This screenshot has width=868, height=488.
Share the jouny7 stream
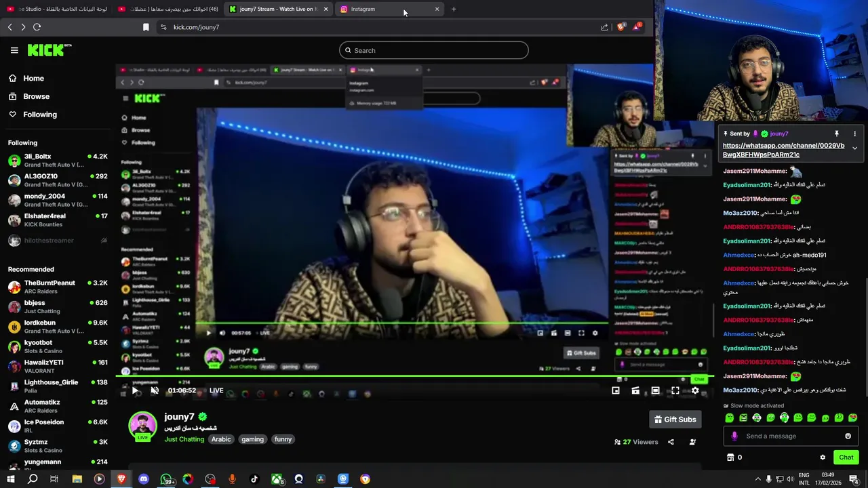[x=671, y=442]
